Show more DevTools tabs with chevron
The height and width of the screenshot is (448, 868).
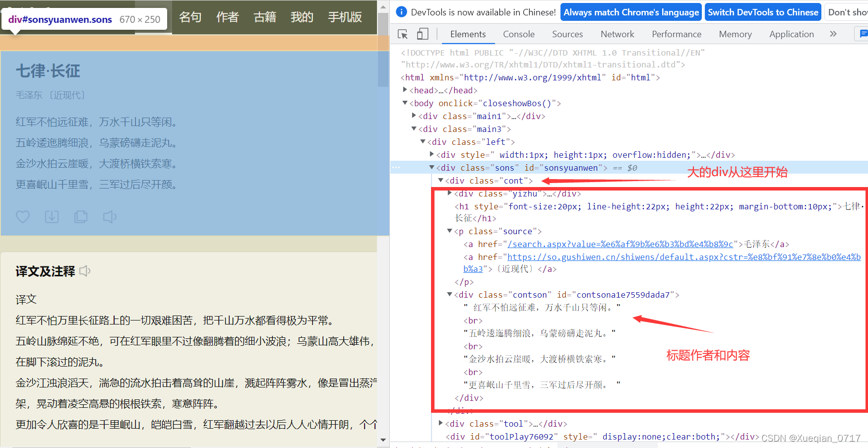[833, 34]
